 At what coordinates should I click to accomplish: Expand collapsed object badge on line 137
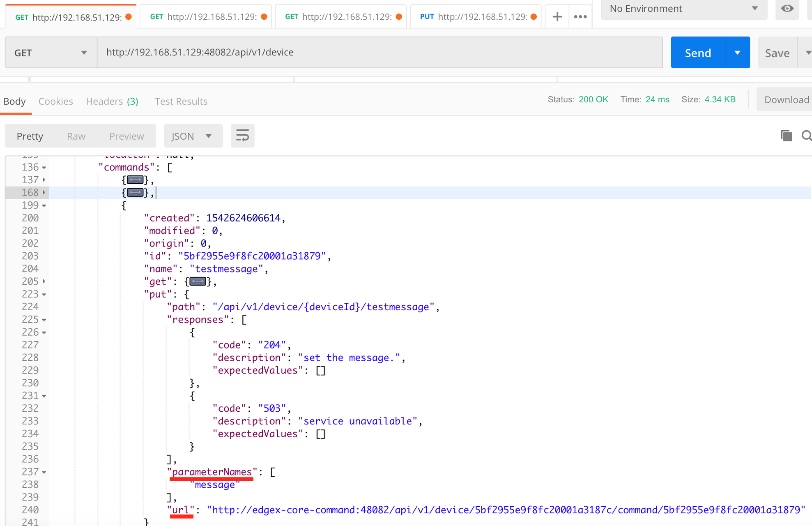(135, 180)
